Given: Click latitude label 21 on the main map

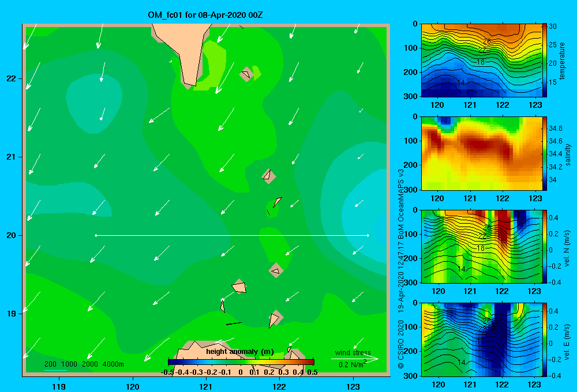Looking at the screenshot, I should point(12,157).
